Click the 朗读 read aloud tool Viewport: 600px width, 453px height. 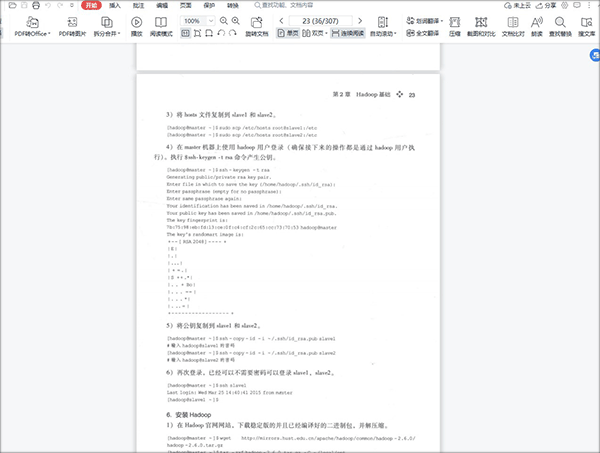pyautogui.click(x=537, y=26)
